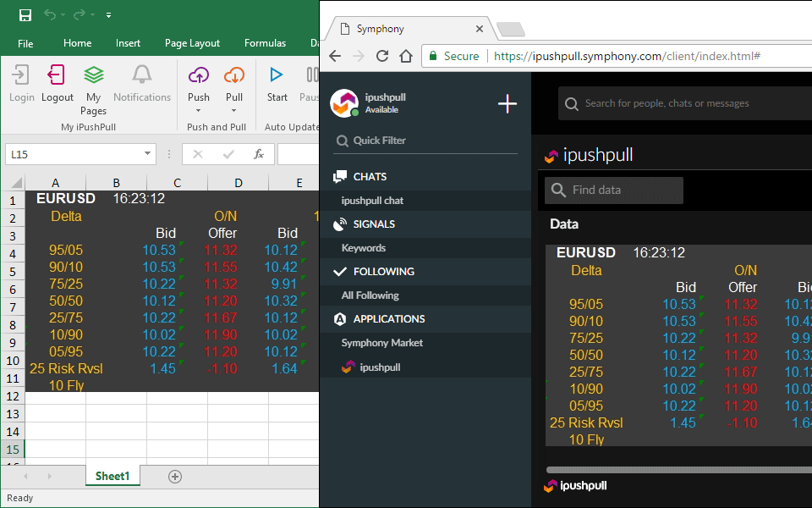Click the New Sheet plus icon

(x=175, y=477)
